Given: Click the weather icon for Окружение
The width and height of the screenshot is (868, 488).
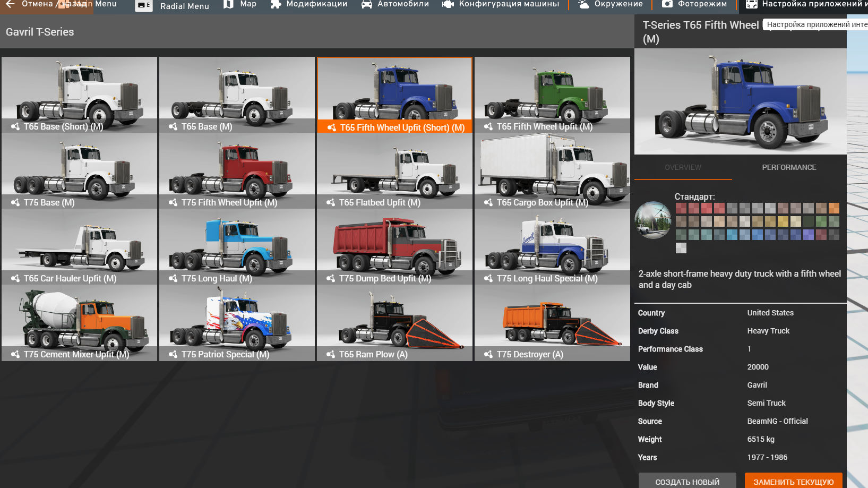Looking at the screenshot, I should [x=583, y=4].
